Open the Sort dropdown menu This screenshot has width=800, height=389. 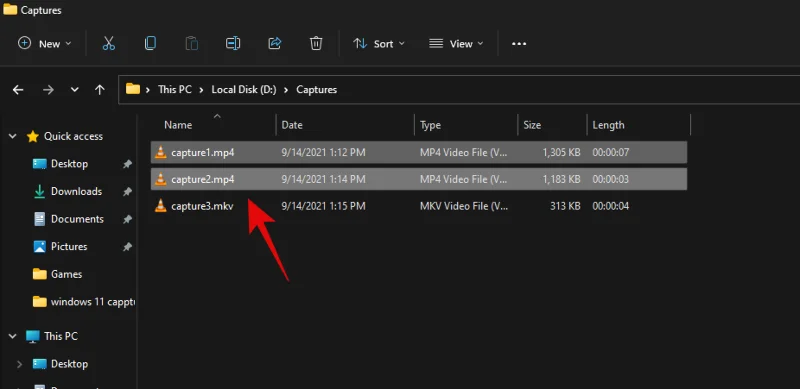click(x=379, y=43)
